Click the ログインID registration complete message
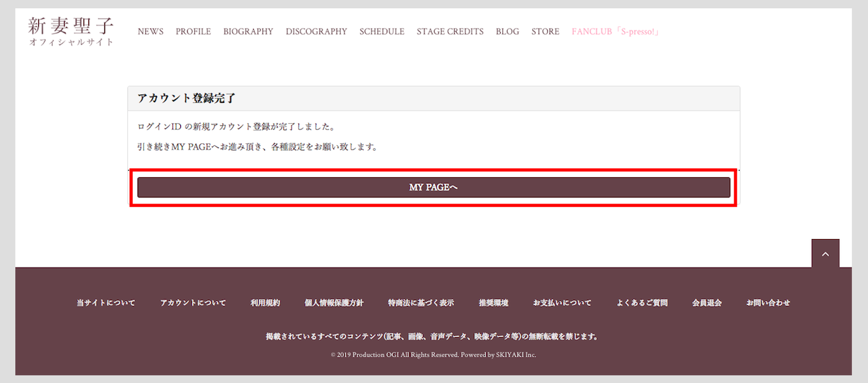Image resolution: width=868 pixels, height=383 pixels. click(236, 127)
